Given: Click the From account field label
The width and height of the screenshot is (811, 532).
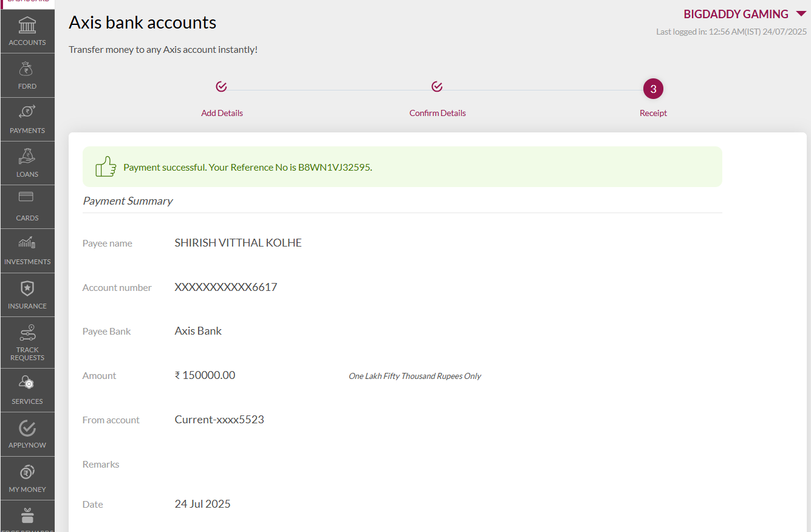Looking at the screenshot, I should 111,420.
